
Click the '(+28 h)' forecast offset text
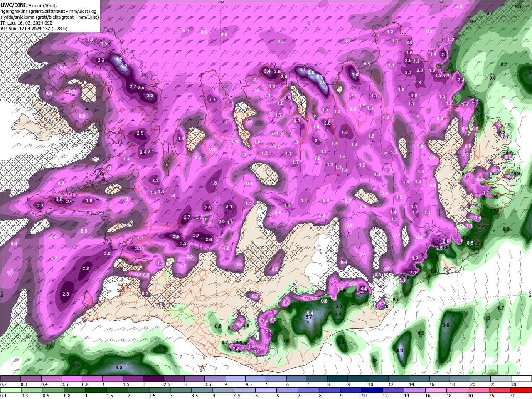(x=59, y=29)
